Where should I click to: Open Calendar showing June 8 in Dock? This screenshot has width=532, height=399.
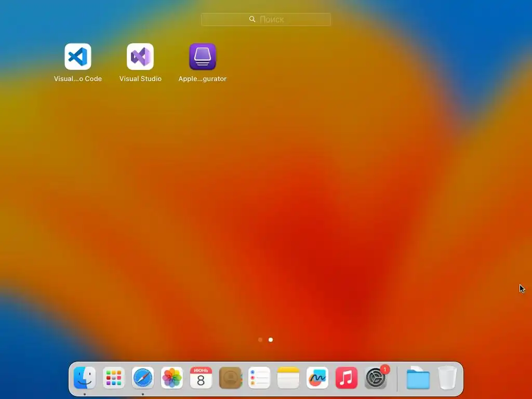point(201,378)
